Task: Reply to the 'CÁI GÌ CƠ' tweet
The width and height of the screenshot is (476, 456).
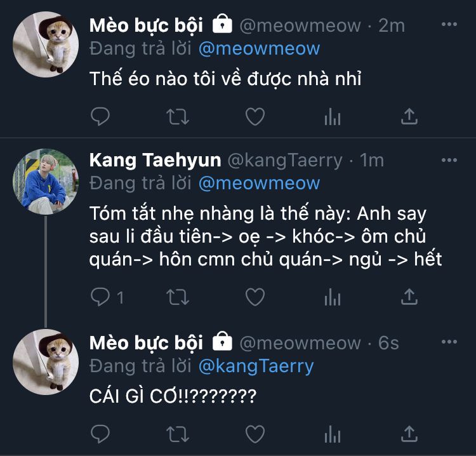Action: click(x=100, y=434)
